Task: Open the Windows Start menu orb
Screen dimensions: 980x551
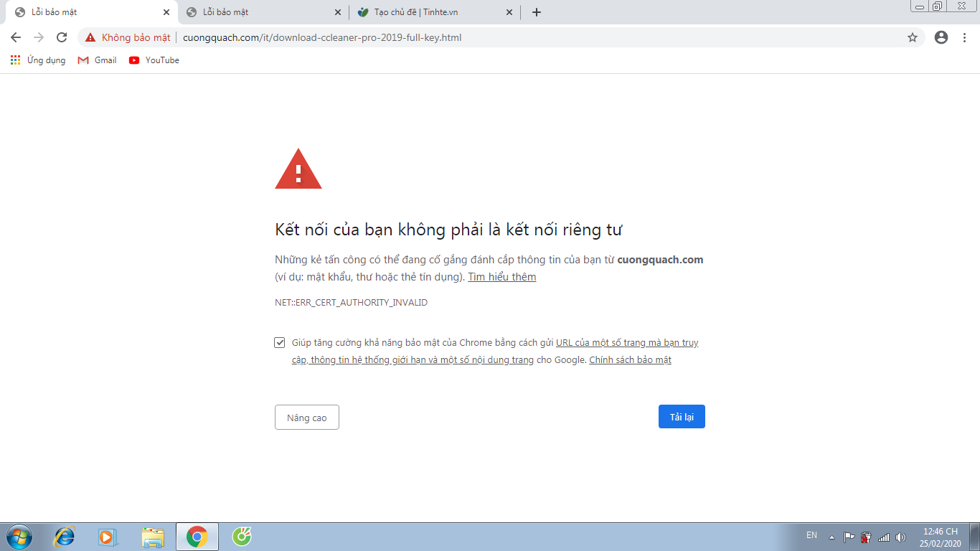Action: (x=18, y=537)
